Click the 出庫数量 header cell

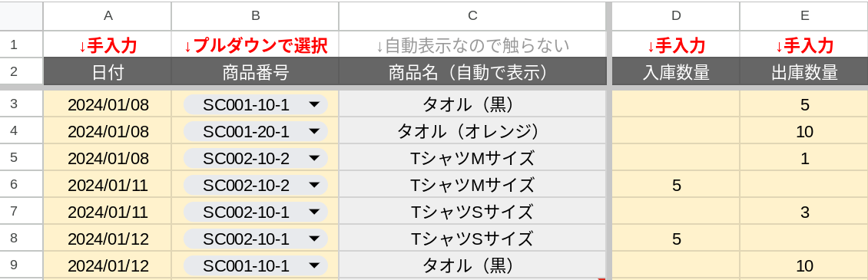(803, 72)
